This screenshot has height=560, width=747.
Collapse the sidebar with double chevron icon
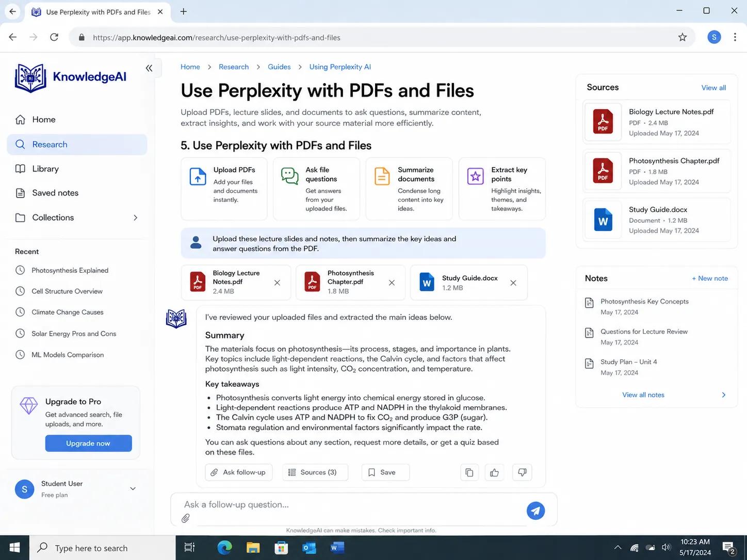[149, 68]
